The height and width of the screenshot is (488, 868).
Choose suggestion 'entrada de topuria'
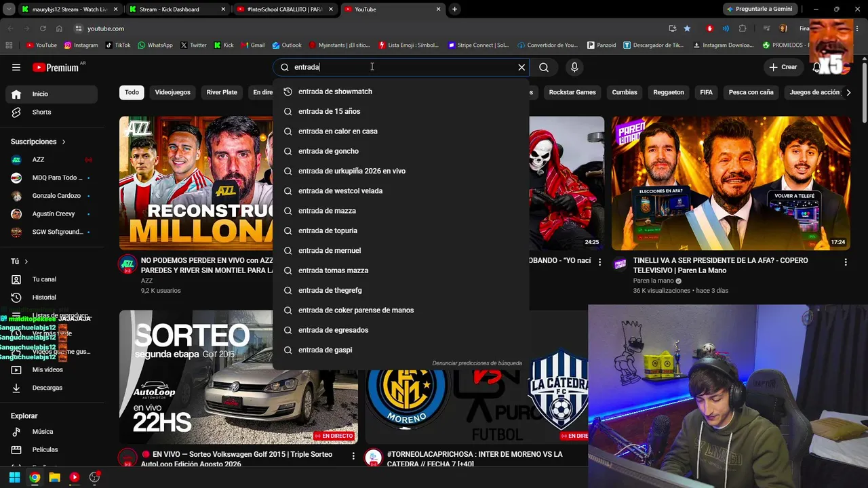[401, 230]
